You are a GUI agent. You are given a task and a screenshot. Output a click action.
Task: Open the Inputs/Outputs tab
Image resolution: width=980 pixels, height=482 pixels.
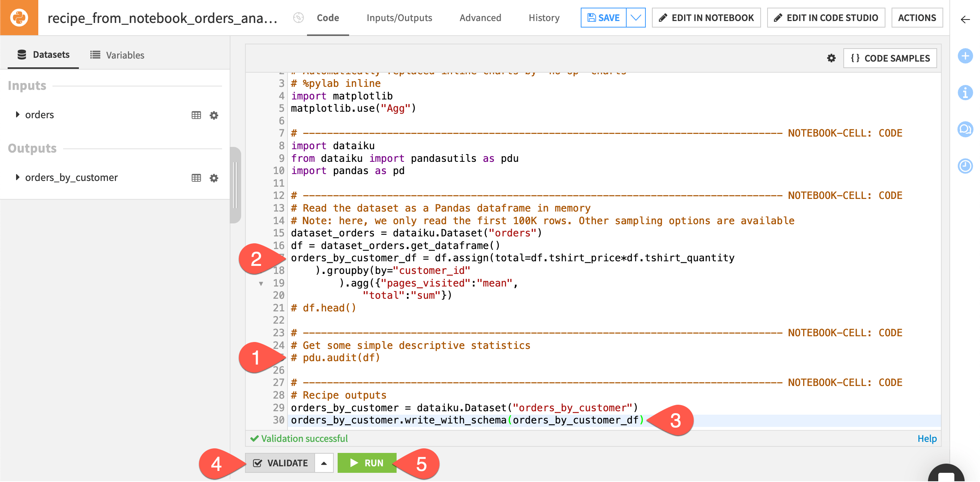(x=399, y=18)
